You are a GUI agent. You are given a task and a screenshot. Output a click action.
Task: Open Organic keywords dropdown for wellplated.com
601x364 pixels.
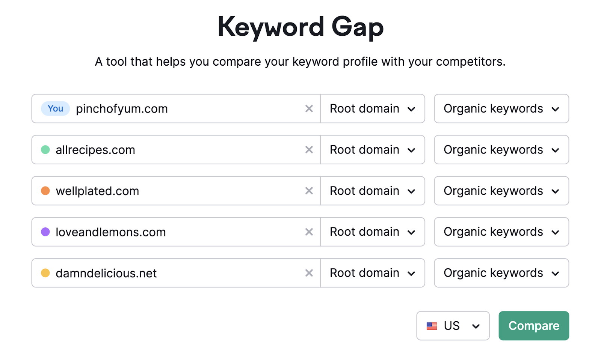[501, 191]
